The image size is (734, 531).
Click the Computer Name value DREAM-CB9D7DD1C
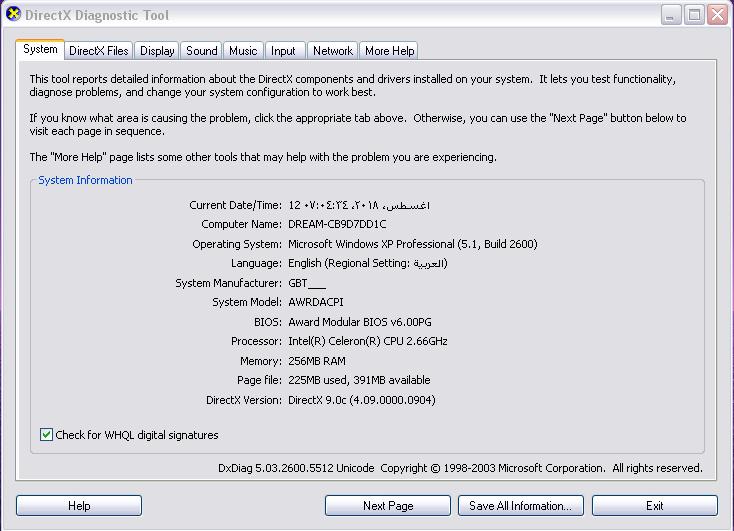(x=337, y=224)
